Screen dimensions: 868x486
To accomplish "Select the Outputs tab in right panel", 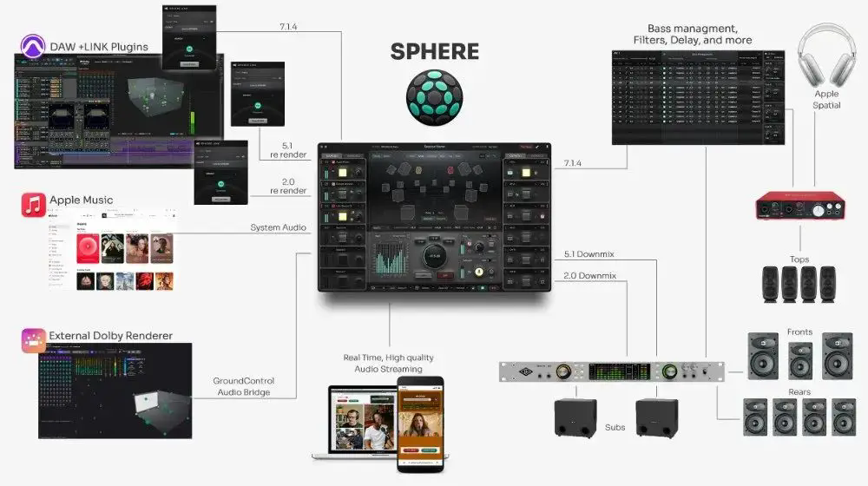I will point(516,155).
